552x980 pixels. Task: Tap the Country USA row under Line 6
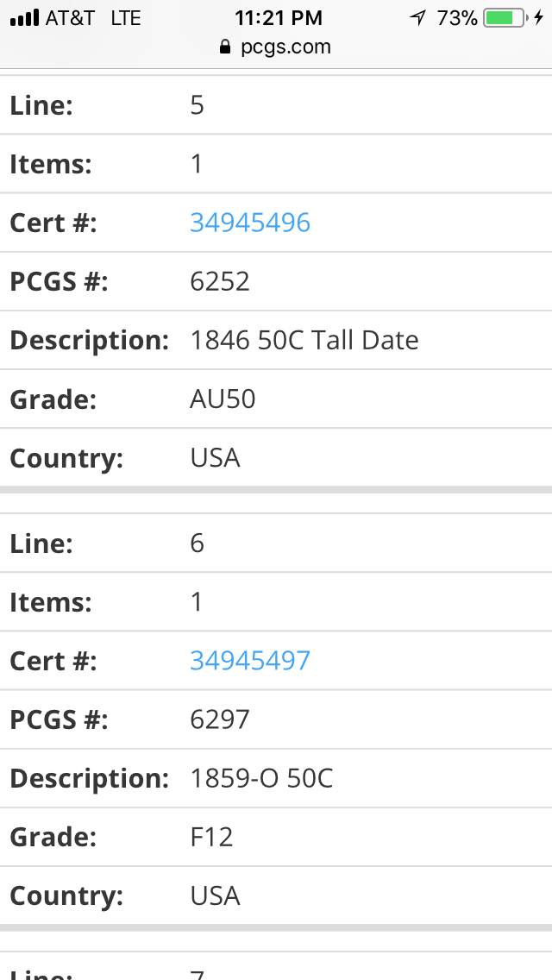point(276,895)
